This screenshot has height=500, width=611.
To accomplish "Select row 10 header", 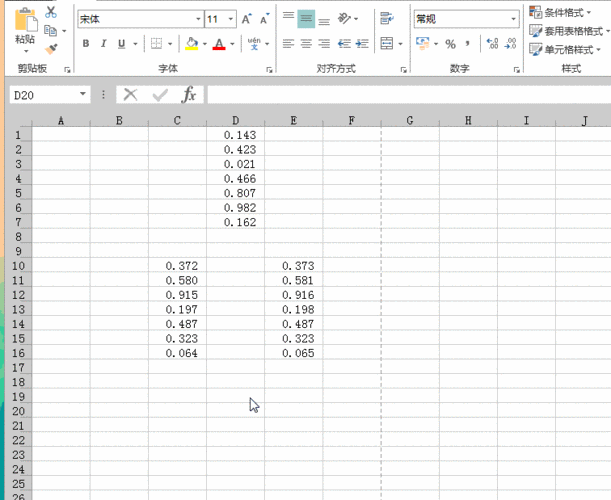I will (x=18, y=266).
